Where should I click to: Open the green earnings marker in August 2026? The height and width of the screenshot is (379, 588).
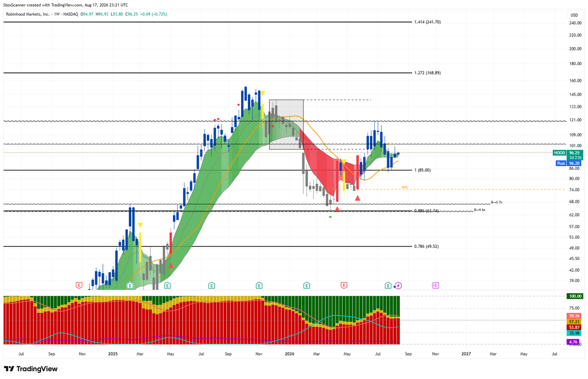pos(388,285)
